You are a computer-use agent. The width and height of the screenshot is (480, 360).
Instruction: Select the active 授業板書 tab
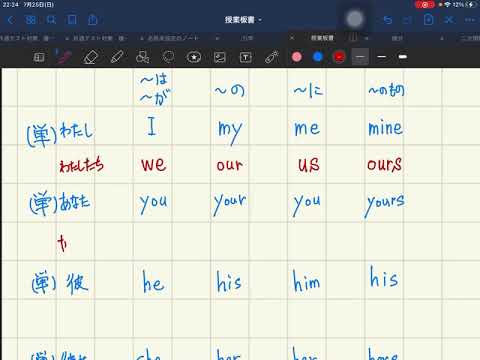(x=322, y=38)
